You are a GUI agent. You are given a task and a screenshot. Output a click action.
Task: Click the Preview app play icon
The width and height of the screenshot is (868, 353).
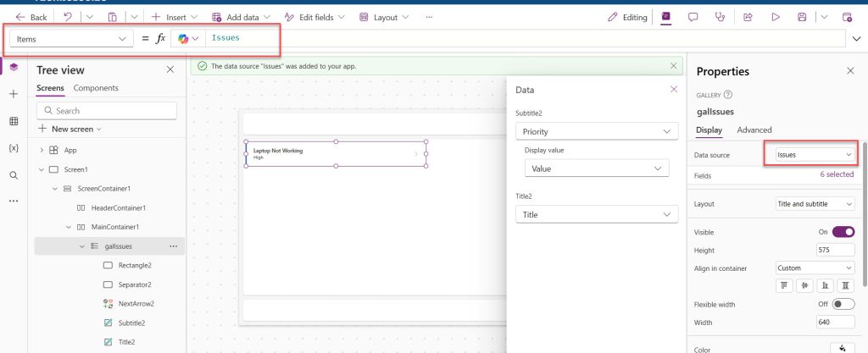click(x=776, y=17)
